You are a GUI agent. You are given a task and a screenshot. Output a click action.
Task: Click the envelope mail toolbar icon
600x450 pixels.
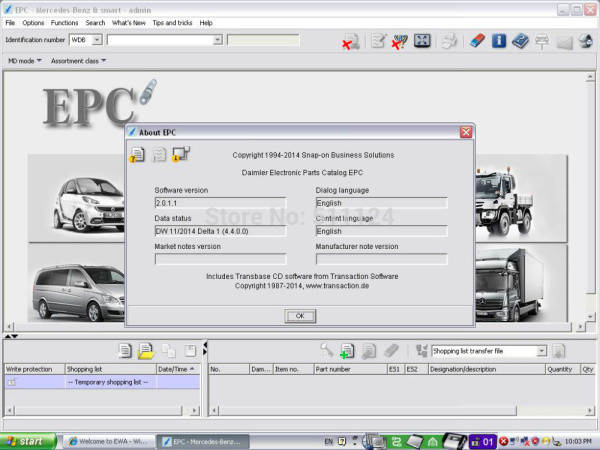tap(564, 42)
